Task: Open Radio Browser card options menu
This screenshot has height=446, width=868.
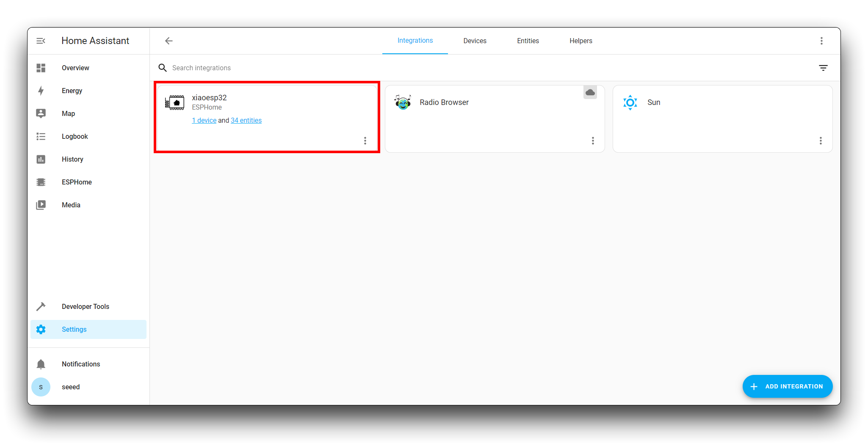Action: (593, 140)
